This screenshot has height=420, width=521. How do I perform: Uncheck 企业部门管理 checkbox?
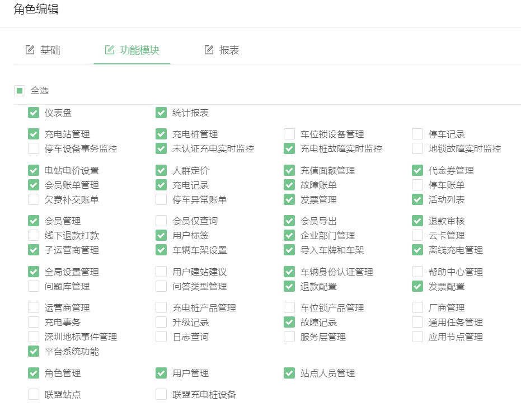pyautogui.click(x=289, y=235)
